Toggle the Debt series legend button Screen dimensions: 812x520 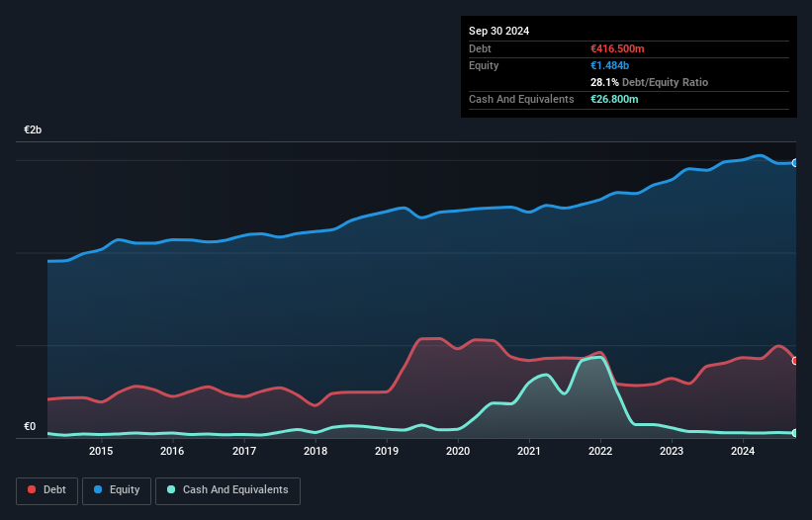(47, 490)
